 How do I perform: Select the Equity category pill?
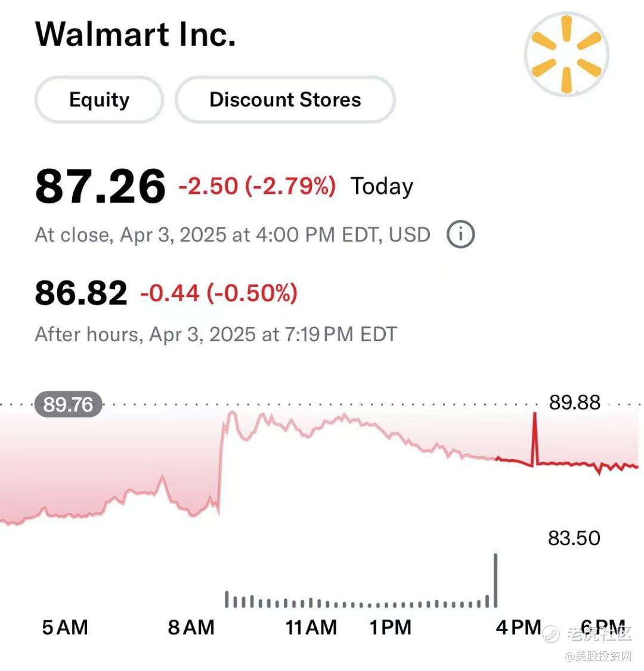coord(99,100)
